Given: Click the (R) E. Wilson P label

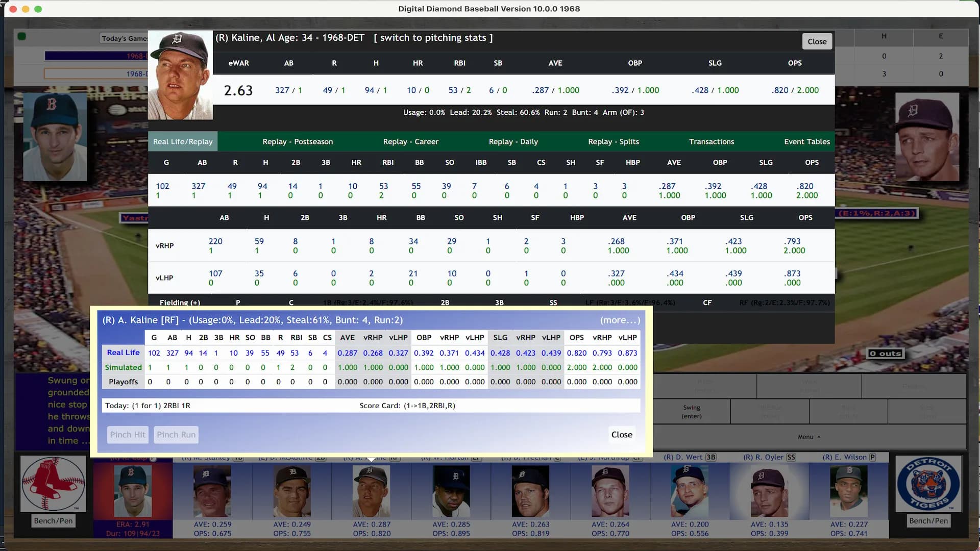Looking at the screenshot, I should tap(849, 457).
